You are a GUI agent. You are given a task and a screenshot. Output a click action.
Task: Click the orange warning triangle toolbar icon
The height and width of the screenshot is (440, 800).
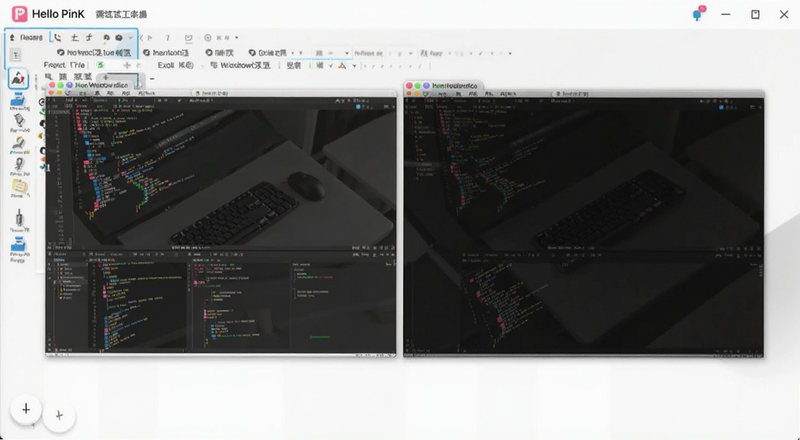[x=342, y=65]
